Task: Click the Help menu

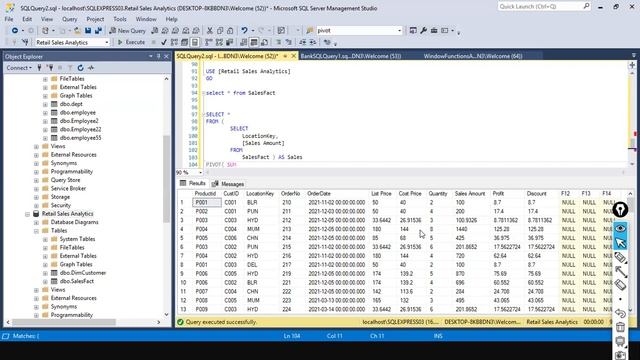Action: 171,19
